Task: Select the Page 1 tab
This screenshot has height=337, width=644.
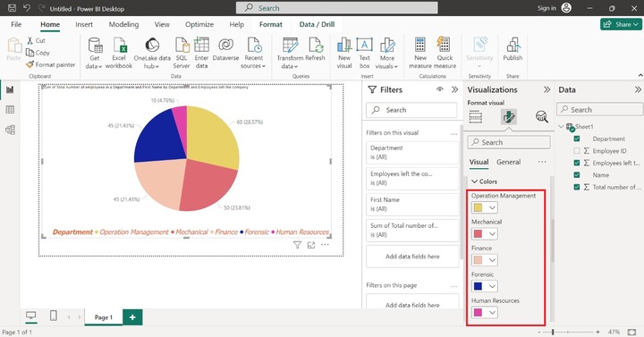Action: [104, 317]
